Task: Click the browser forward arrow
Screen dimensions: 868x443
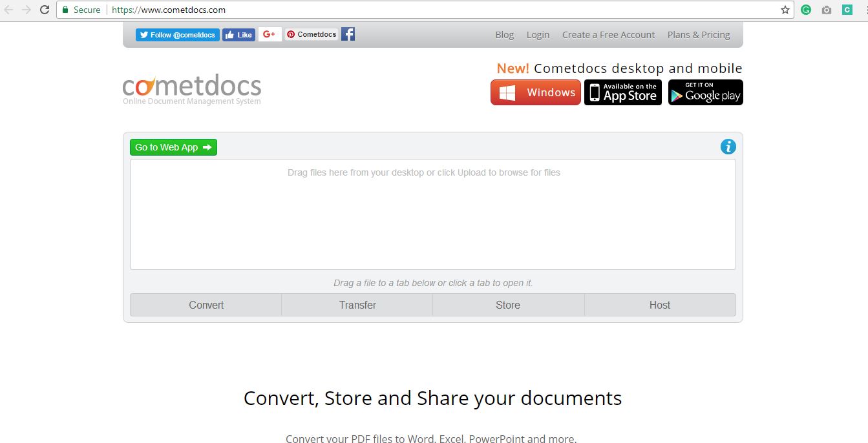Action: (x=26, y=10)
